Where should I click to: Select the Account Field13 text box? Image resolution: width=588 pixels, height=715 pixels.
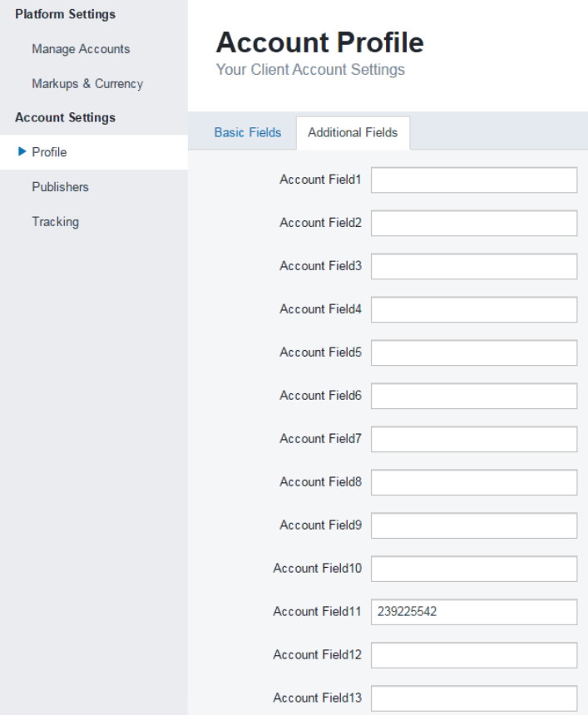[474, 698]
